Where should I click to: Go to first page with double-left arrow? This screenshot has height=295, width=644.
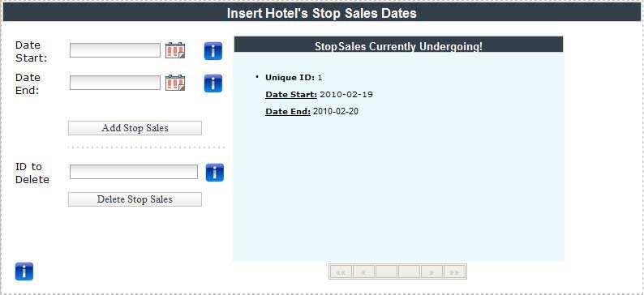(341, 272)
